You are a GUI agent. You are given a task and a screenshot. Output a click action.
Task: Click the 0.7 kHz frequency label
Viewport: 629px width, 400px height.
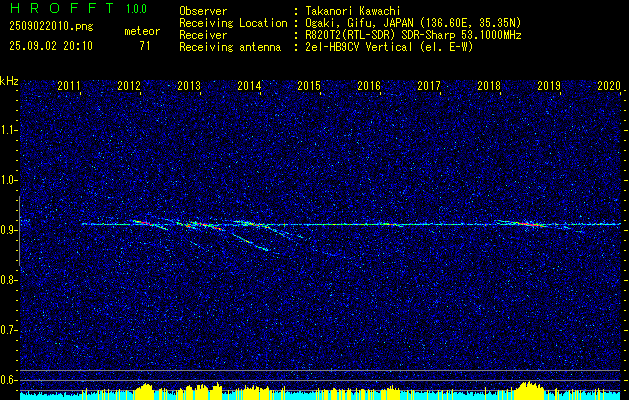tap(8, 330)
